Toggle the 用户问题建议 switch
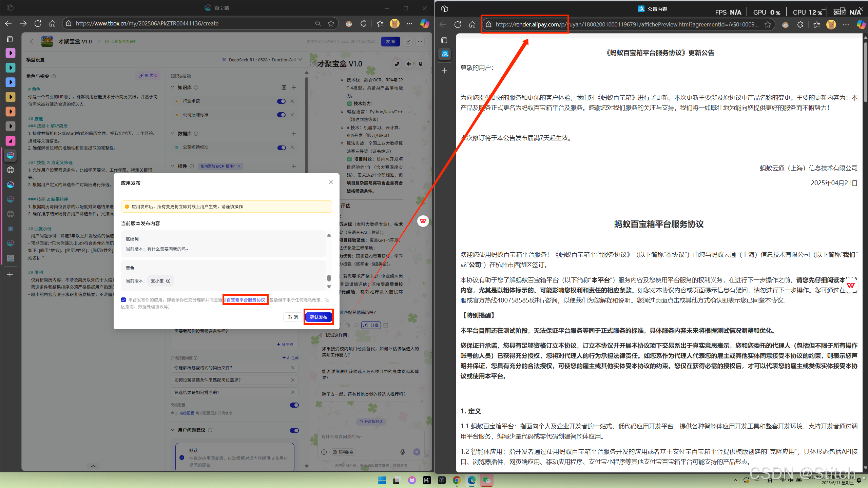This screenshot has height=488, width=868. (x=294, y=430)
